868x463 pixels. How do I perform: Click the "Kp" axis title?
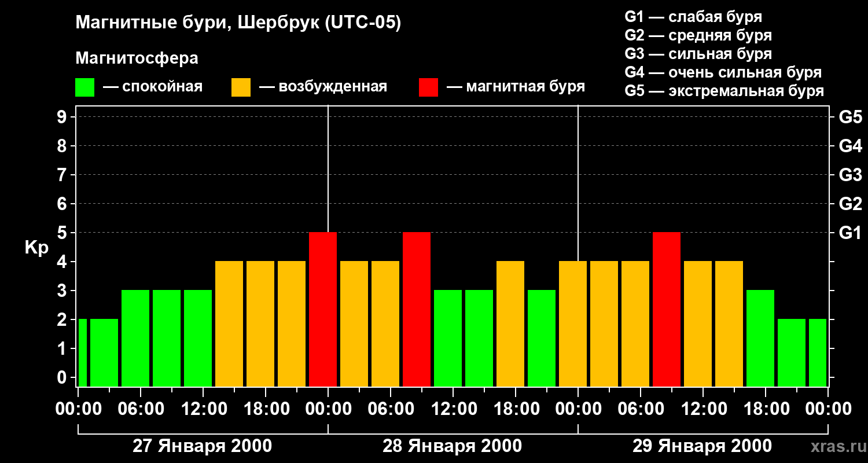point(36,248)
